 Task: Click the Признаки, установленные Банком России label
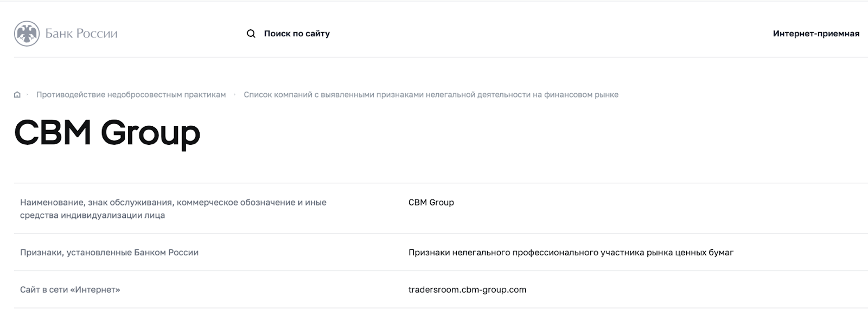point(109,253)
